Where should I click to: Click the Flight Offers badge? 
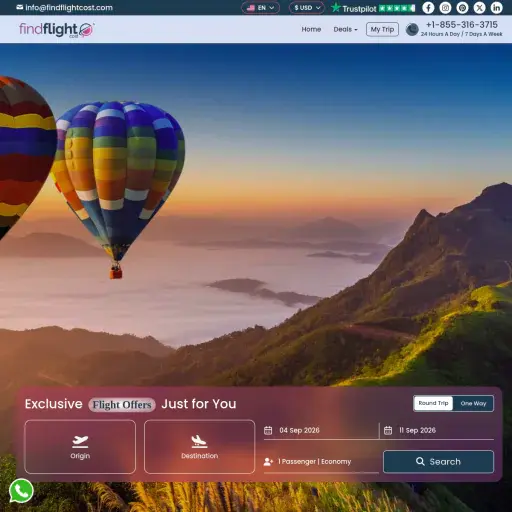[122, 405]
